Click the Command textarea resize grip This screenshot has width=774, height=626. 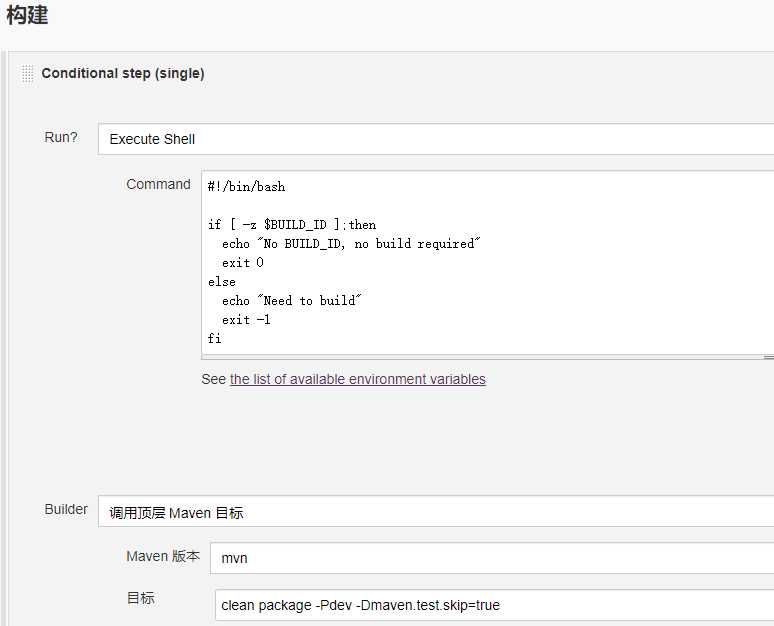point(769,357)
